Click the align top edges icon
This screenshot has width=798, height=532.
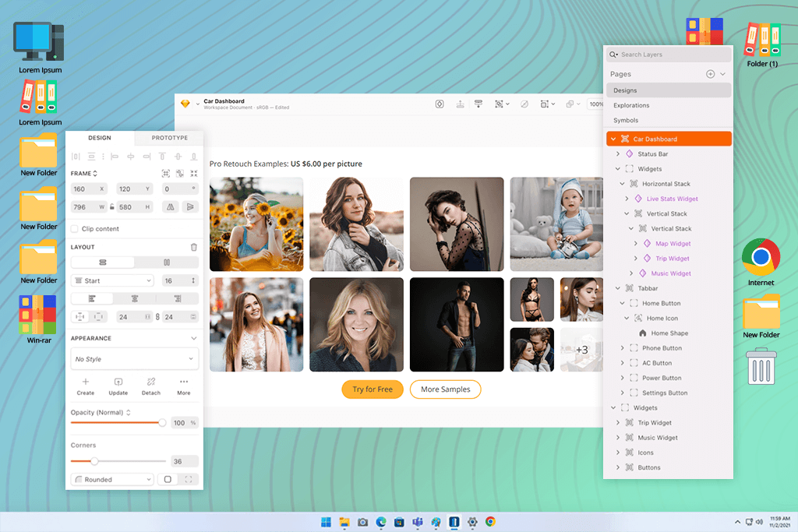click(x=162, y=157)
